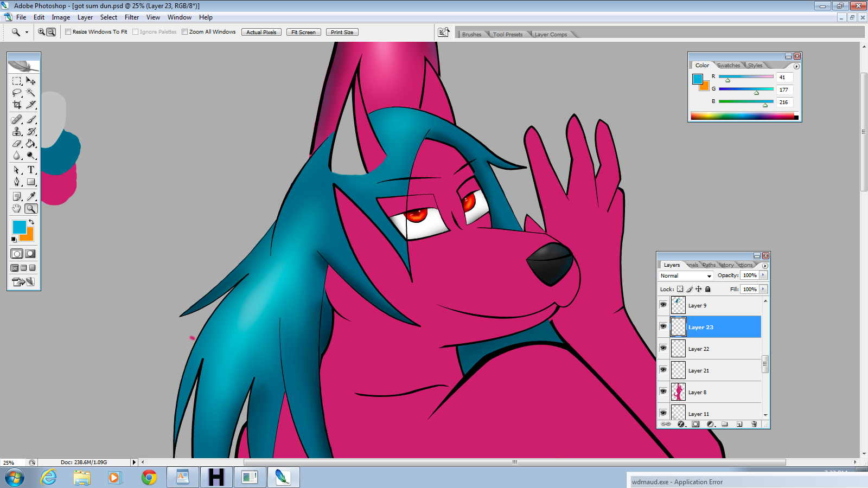Image resolution: width=868 pixels, height=488 pixels.
Task: Open the Fill percentage arrow in Layers
Action: point(763,290)
